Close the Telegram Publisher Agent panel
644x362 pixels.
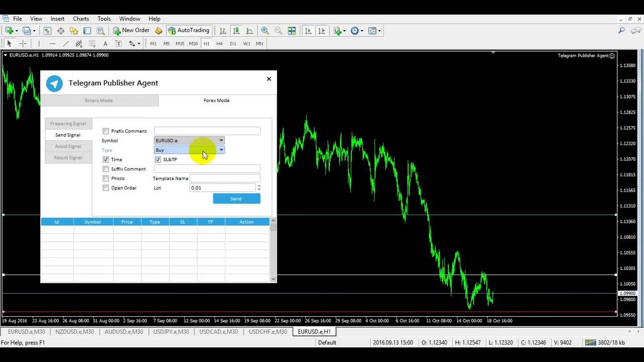(269, 79)
